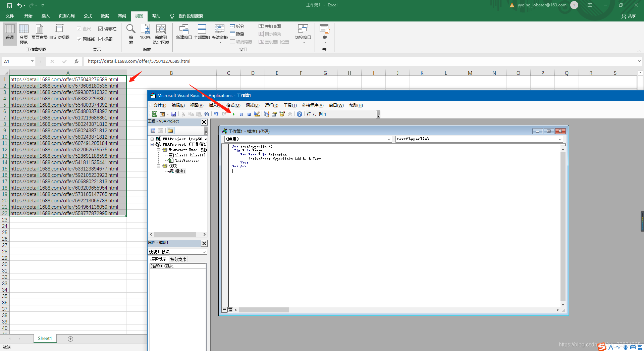Click the Reset (stop) button in VBA toolbar
644x351 pixels.
coord(249,114)
